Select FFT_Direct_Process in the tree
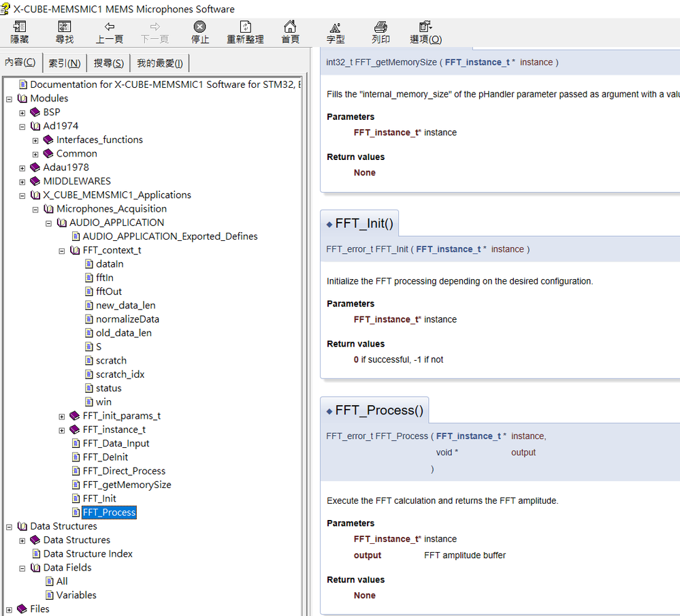 click(124, 471)
